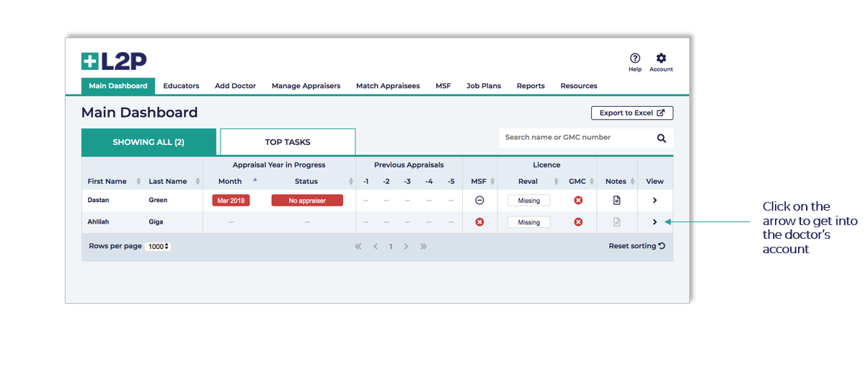The height and width of the screenshot is (373, 868).
Task: Open the Help icon
Action: [x=634, y=59]
